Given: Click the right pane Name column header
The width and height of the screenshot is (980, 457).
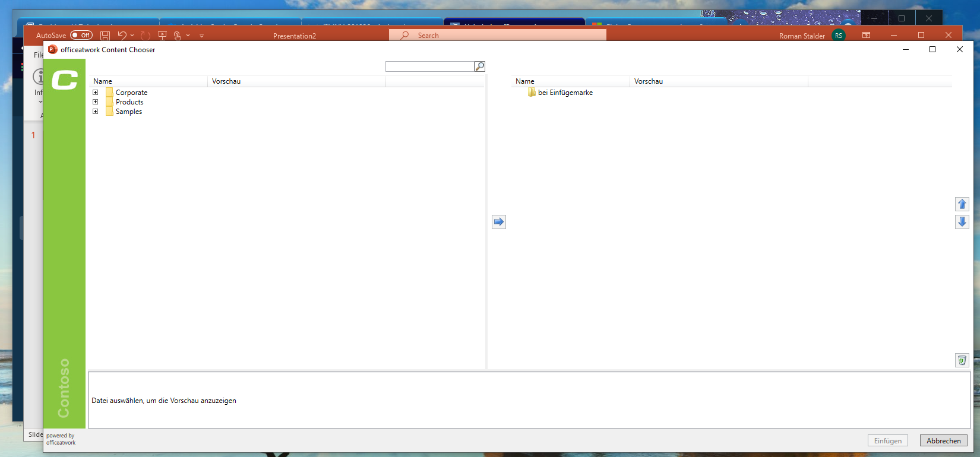Looking at the screenshot, I should (x=570, y=81).
